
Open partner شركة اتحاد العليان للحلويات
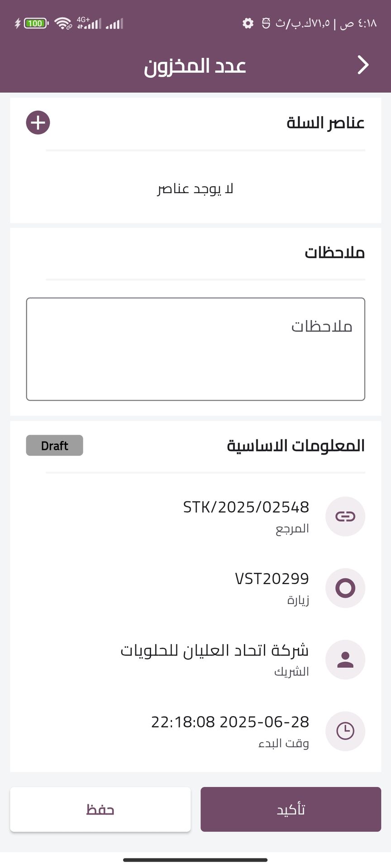pyautogui.click(x=215, y=651)
